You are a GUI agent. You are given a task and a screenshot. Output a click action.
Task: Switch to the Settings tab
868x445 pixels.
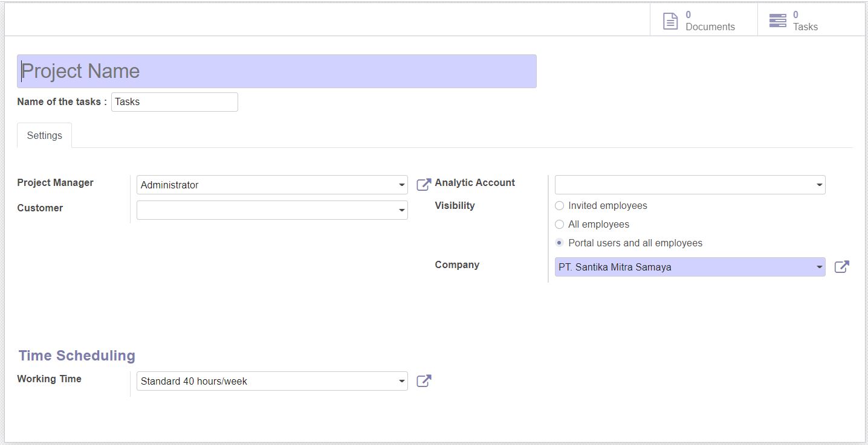click(44, 135)
